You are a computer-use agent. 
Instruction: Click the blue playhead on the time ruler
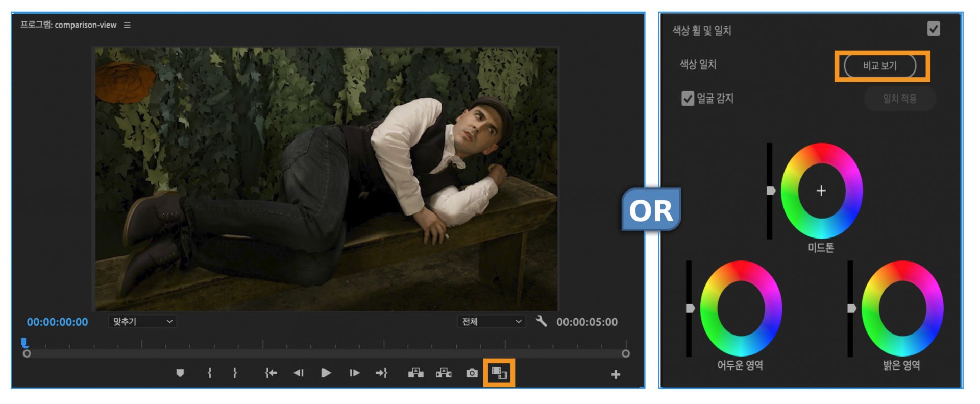point(24,343)
